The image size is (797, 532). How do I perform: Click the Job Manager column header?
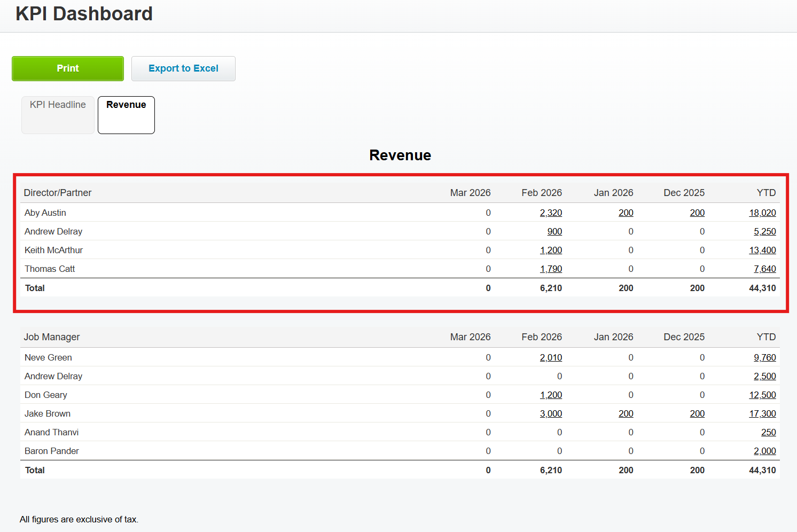52,337
